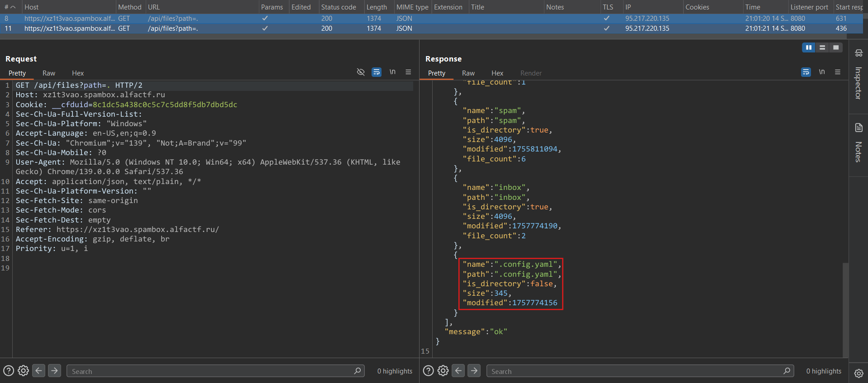Switch to side-by-side layout view
Screen dimensions: 868x383
808,47
